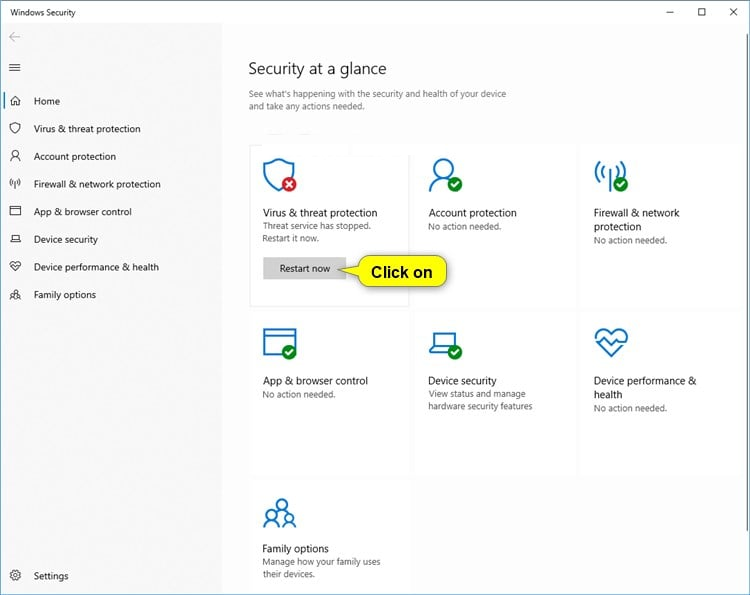Open the Account protection tile title
This screenshot has height=595, width=750.
pyautogui.click(x=473, y=213)
